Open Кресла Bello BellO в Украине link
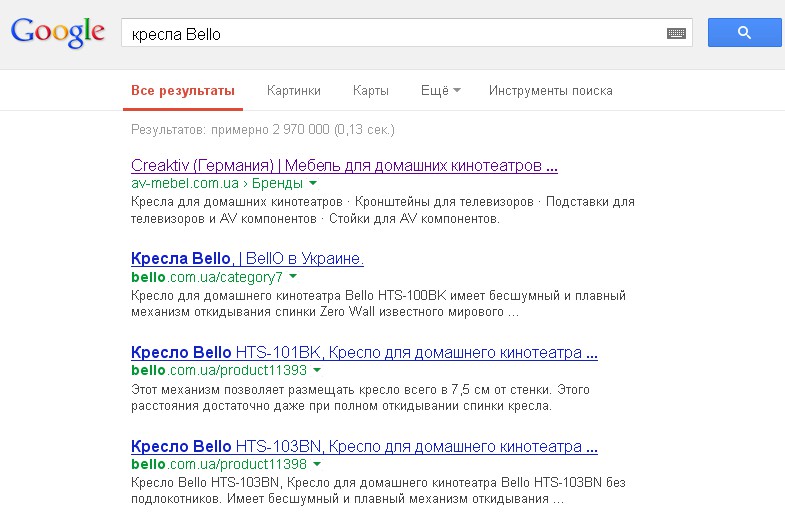This screenshot has width=785, height=530. [x=247, y=258]
